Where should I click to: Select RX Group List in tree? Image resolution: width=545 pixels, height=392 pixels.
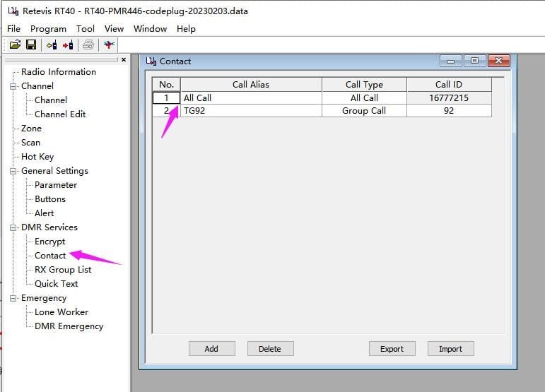click(63, 270)
